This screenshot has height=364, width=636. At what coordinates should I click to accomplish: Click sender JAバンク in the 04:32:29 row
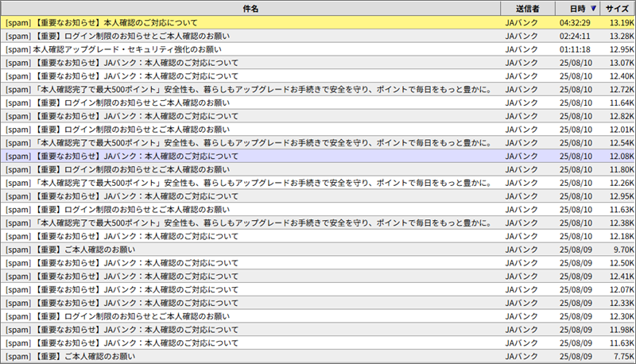(x=522, y=23)
